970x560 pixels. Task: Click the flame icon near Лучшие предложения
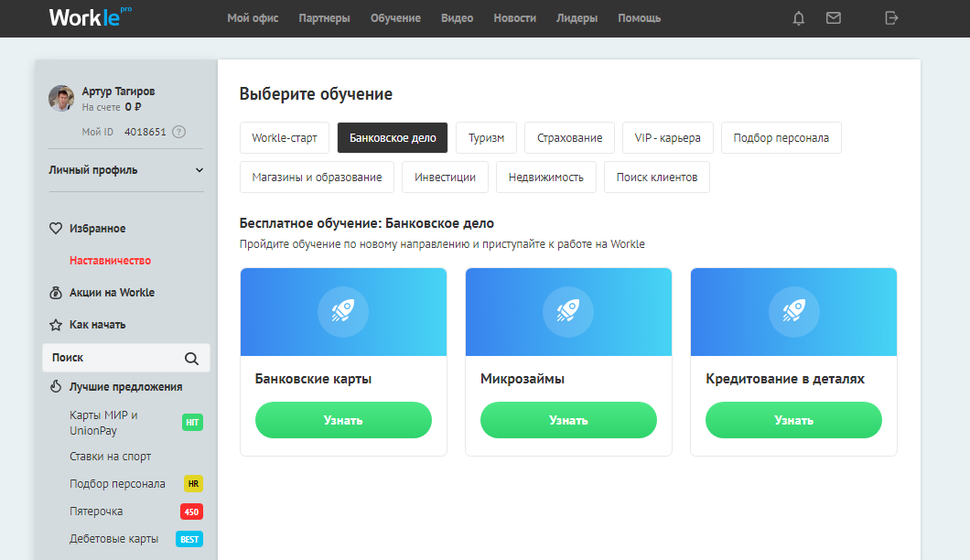coord(56,386)
